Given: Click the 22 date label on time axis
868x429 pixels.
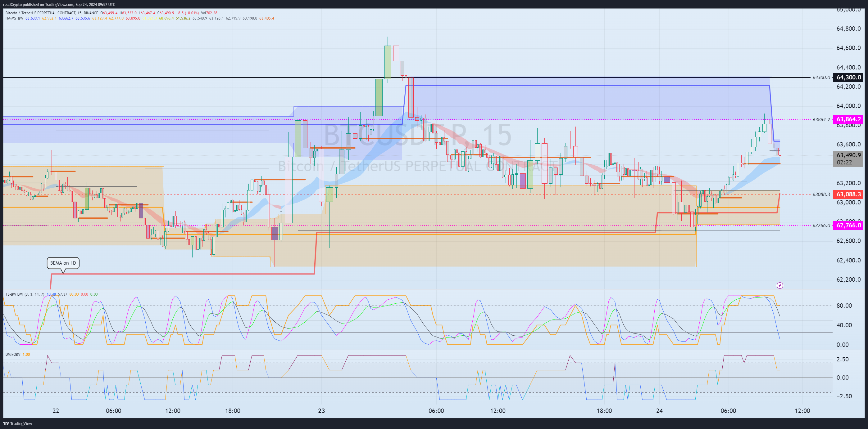Looking at the screenshot, I should click(56, 411).
